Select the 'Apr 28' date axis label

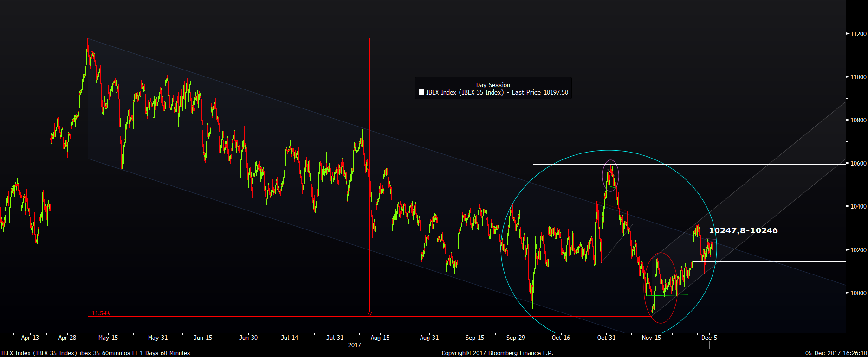click(67, 338)
